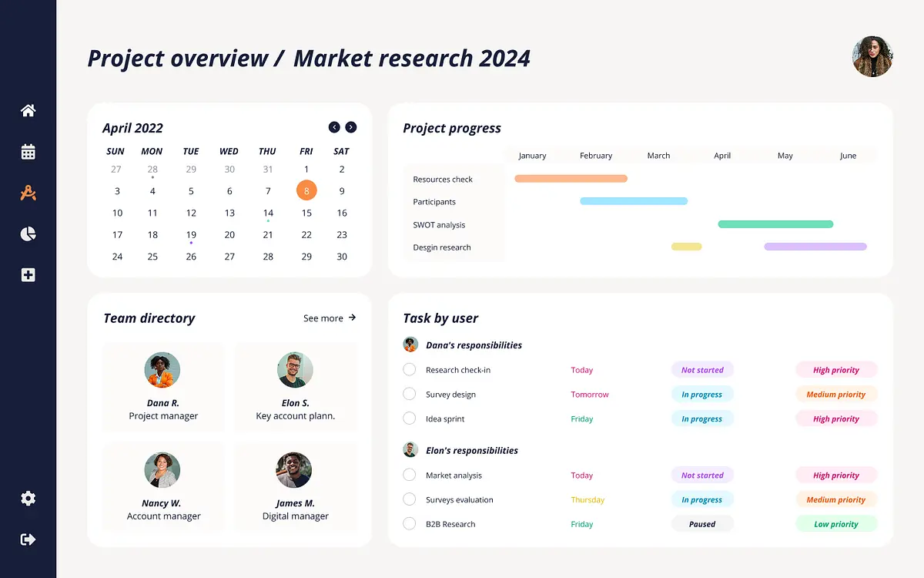Screen dimensions: 924x578
Task: Mark Market analysis as complete
Action: click(x=409, y=475)
